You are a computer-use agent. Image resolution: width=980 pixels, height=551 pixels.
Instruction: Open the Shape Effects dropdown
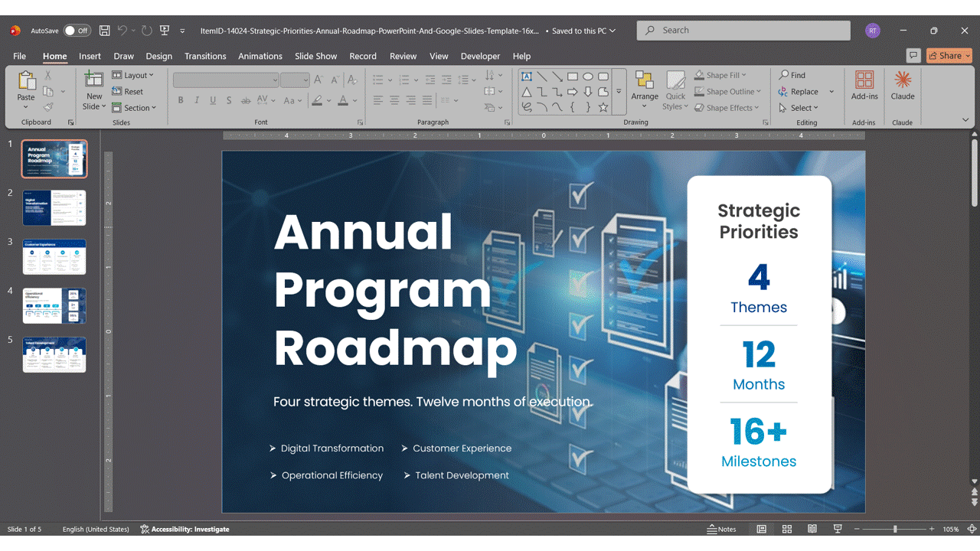727,108
